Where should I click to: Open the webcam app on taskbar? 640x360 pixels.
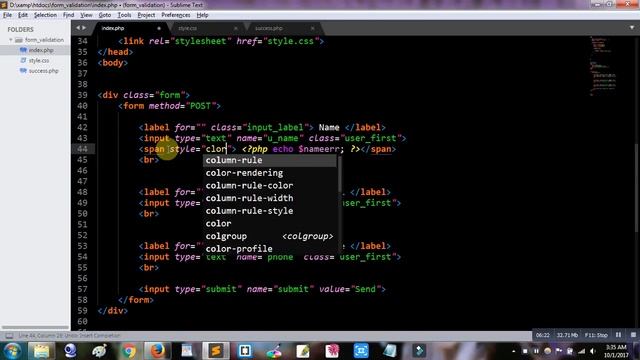(x=70, y=351)
